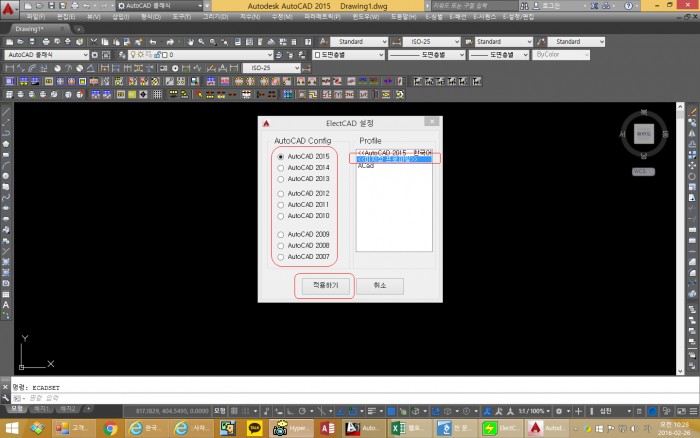The height and width of the screenshot is (438, 700).
Task: Click the Cut scissors icon
Action: 94,42
